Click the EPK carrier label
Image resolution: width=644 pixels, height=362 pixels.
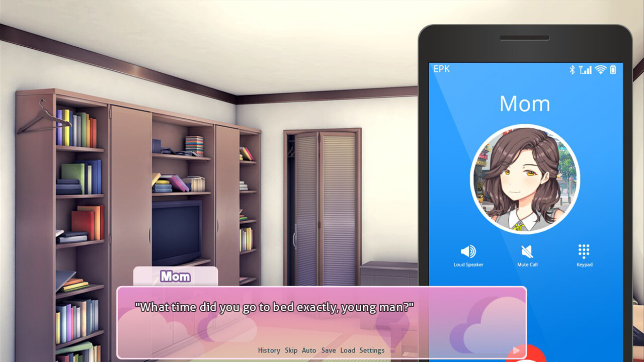click(442, 69)
